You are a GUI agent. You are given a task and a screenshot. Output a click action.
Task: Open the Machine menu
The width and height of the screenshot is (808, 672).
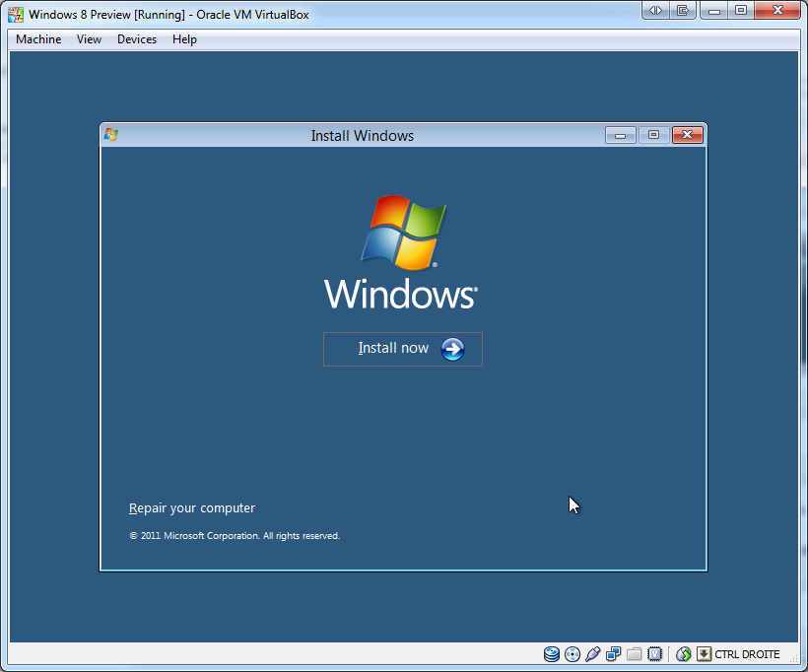point(38,39)
